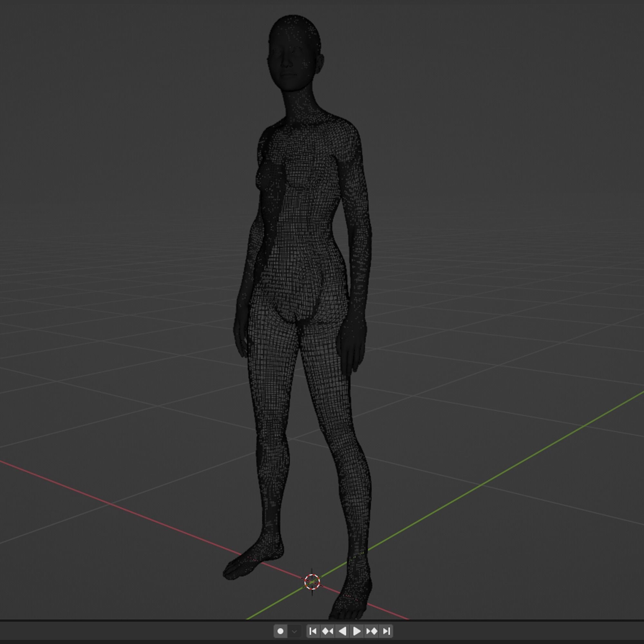644x644 pixels.
Task: Play the animation forward
Action: click(356, 631)
